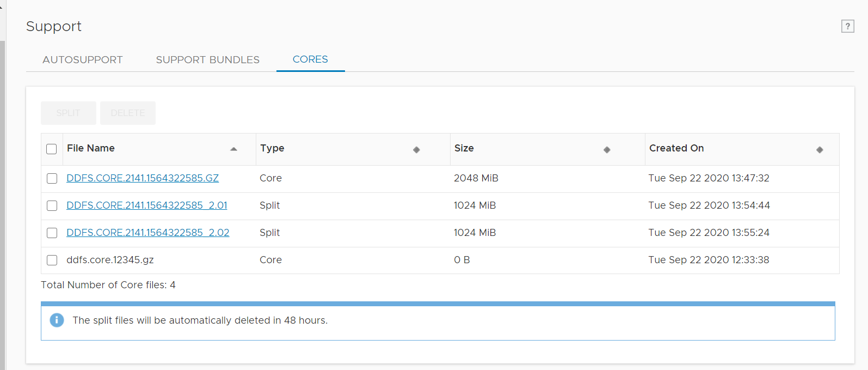The image size is (868, 370).
Task: Download DDFS.CORE.2141.1564322585.GZ file link
Action: (143, 178)
